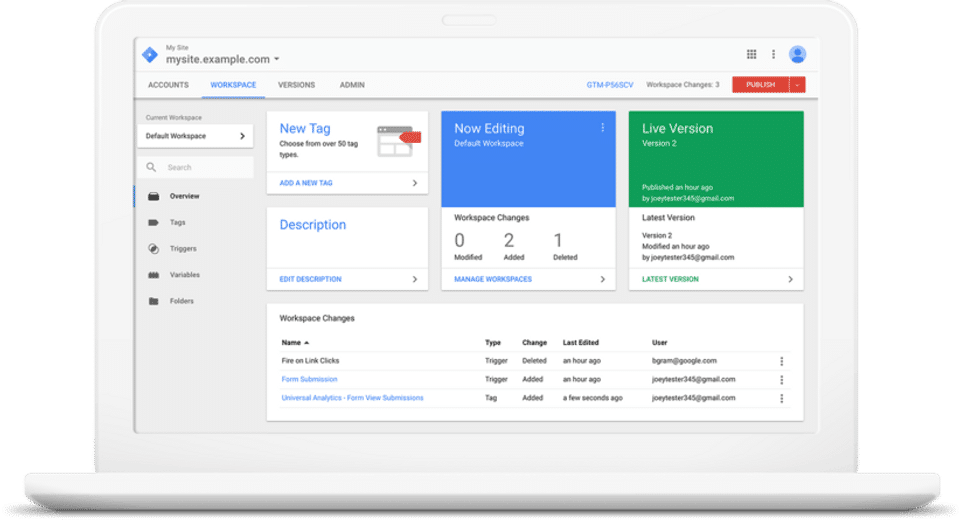Click the Edit Description chevron
This screenshot has height=520, width=960.
click(414, 279)
